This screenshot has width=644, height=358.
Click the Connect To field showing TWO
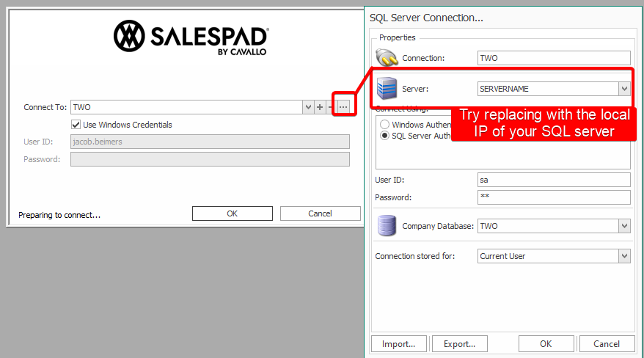[x=186, y=107]
